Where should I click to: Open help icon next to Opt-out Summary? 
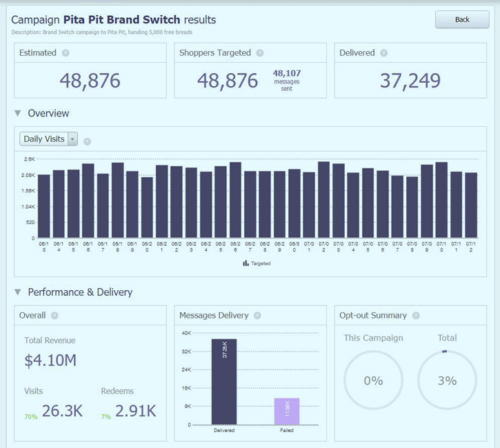(416, 316)
